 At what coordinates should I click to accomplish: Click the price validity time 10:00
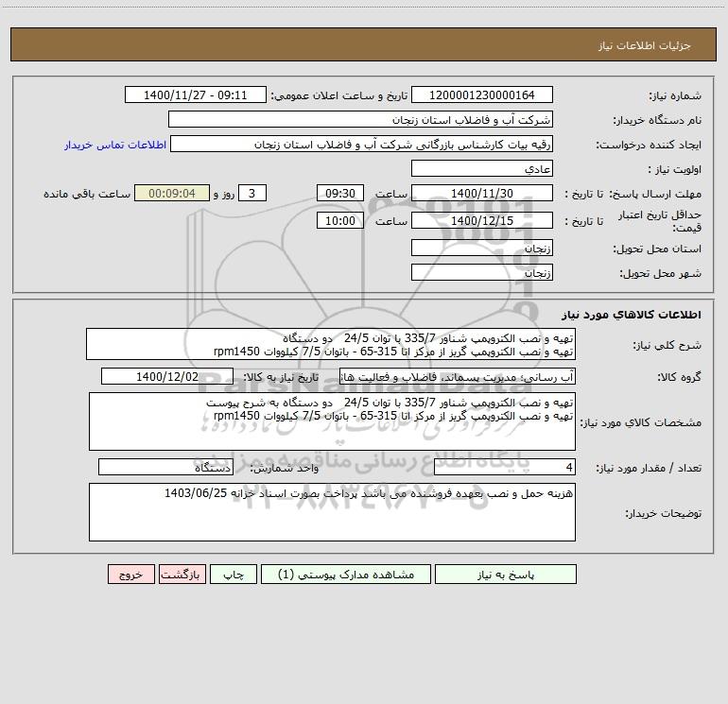(339, 220)
